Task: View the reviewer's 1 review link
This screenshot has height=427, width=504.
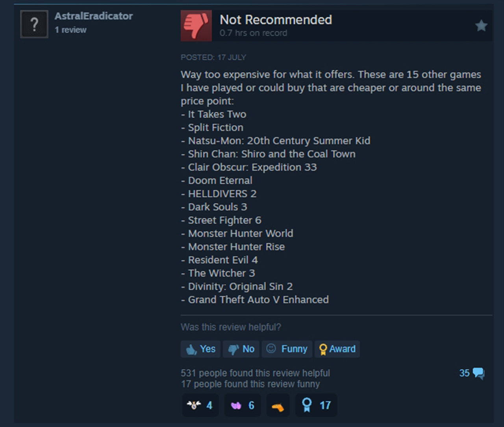Action: pos(71,30)
